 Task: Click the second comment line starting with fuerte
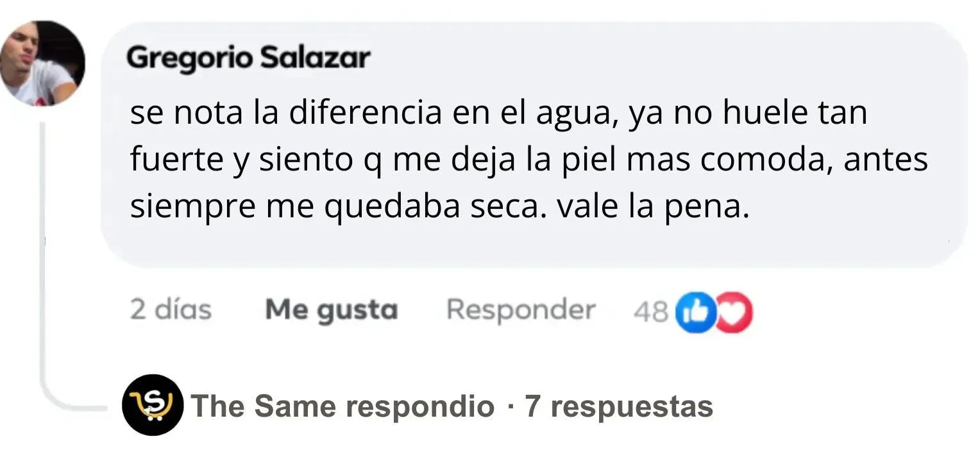tap(528, 160)
